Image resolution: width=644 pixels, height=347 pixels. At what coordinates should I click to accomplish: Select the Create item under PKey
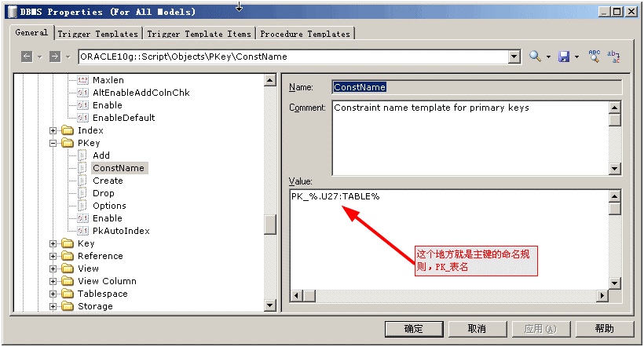tap(108, 181)
